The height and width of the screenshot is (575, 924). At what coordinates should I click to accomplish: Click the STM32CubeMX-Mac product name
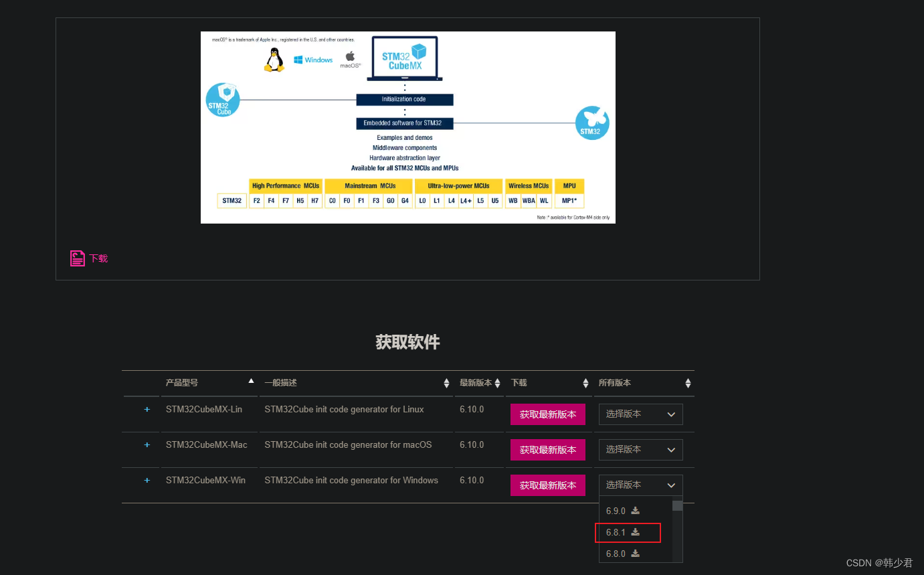click(207, 444)
